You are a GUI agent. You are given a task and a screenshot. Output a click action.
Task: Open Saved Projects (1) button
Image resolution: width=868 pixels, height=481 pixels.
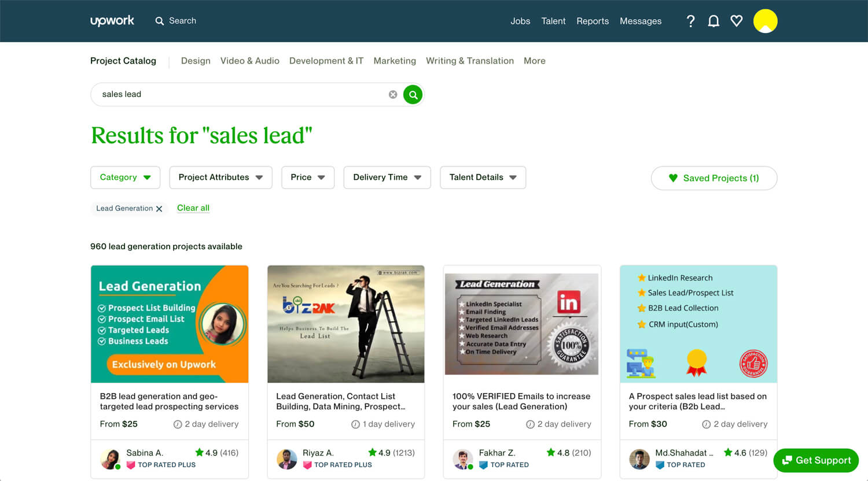714,178
